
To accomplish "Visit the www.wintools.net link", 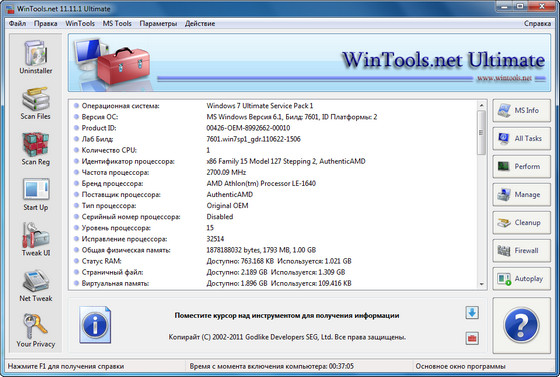I will tap(504, 78).
